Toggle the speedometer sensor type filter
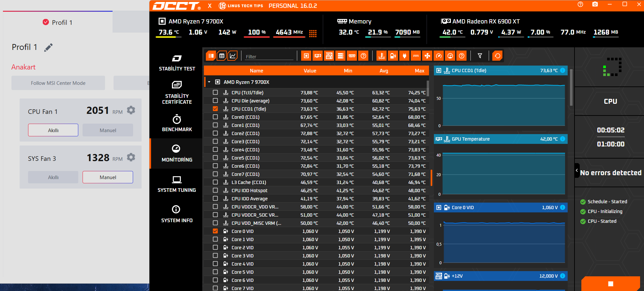Image resolution: width=644 pixels, height=291 pixels. [x=439, y=56]
